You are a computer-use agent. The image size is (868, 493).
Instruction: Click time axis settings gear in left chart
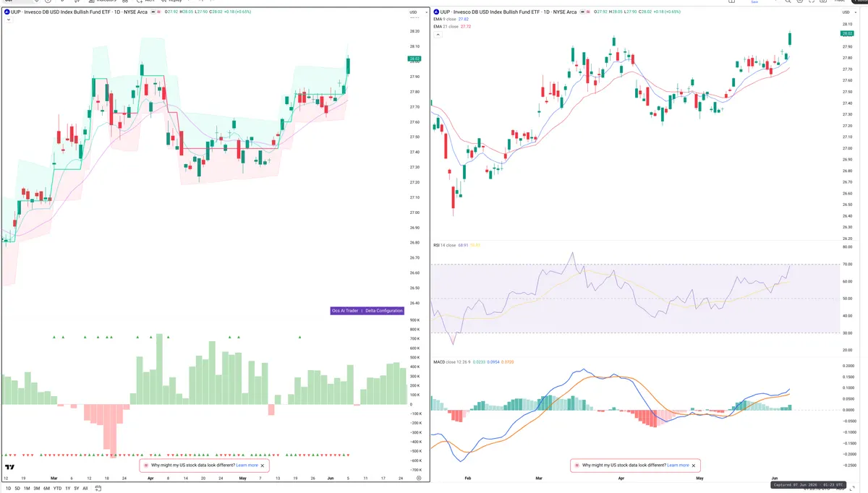[x=419, y=478]
